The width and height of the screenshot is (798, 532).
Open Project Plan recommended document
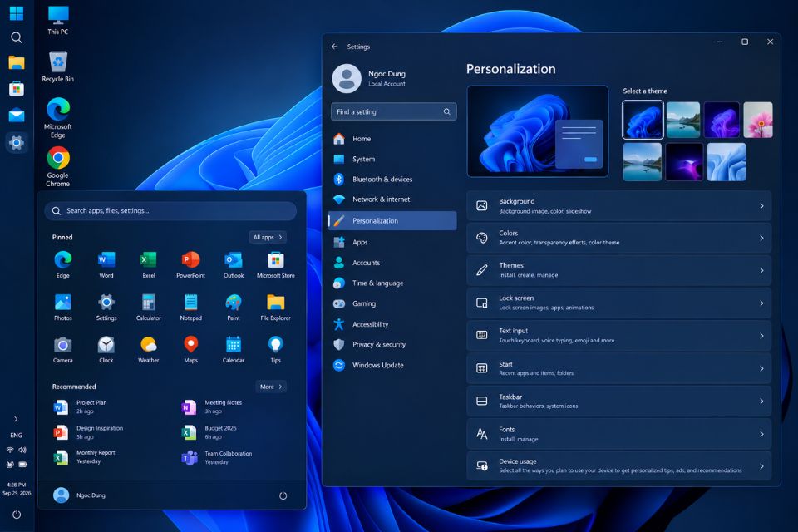tap(81, 406)
